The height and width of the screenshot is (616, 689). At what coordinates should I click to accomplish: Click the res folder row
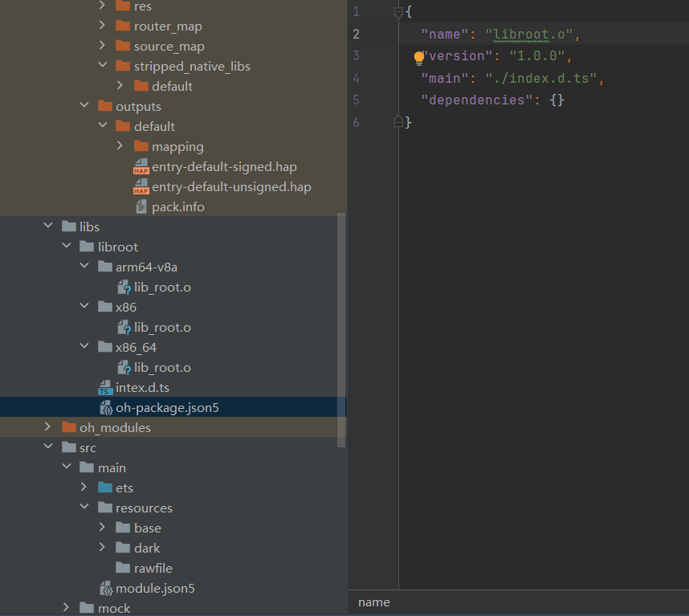click(173, 6)
